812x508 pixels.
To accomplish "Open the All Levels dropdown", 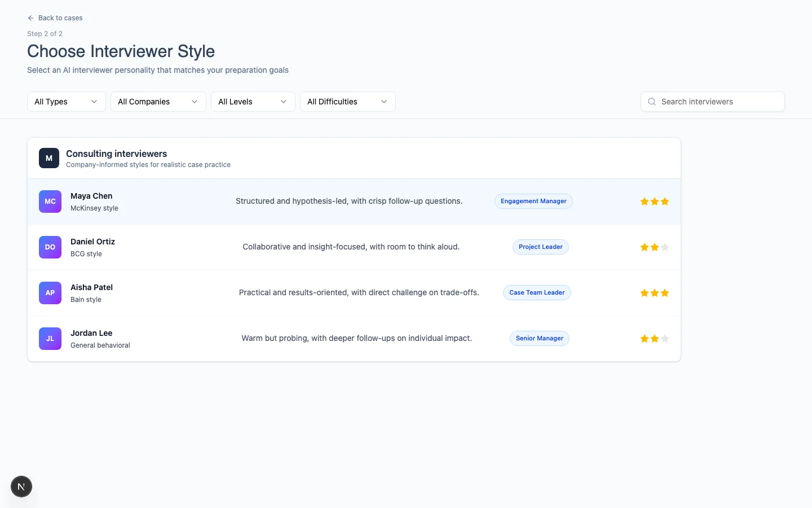I will coord(253,102).
